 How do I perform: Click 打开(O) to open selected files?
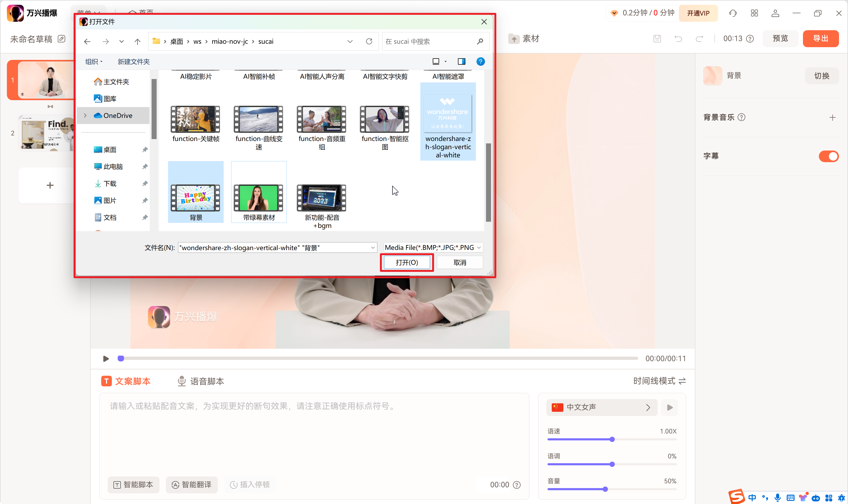[x=407, y=263]
